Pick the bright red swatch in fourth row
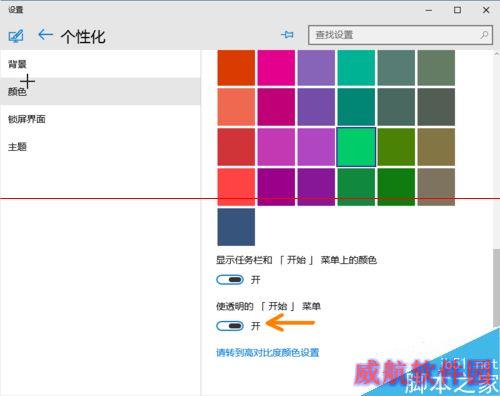 [236, 187]
